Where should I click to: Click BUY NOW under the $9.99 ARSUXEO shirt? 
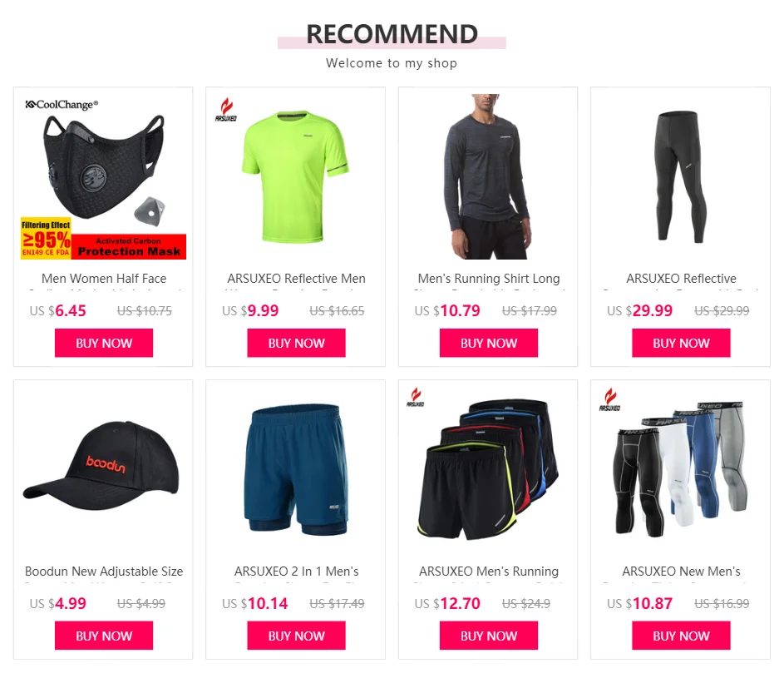coord(297,343)
